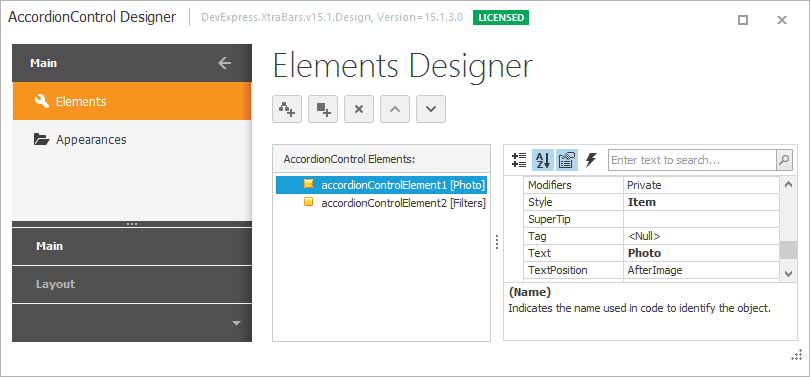This screenshot has height=377, width=810.
Task: Click the Add Group element toolbar icon
Action: [x=287, y=109]
